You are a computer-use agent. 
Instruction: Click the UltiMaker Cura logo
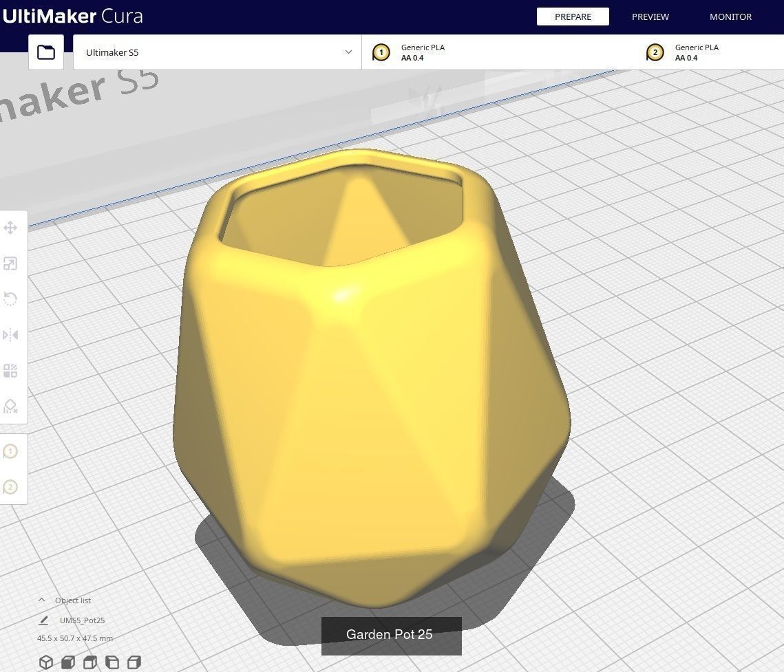(72, 16)
